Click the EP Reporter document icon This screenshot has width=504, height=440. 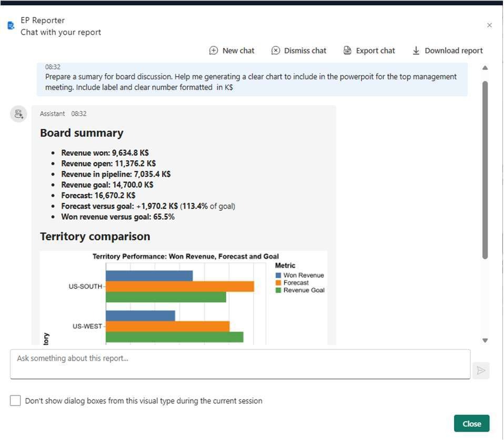[11, 25]
